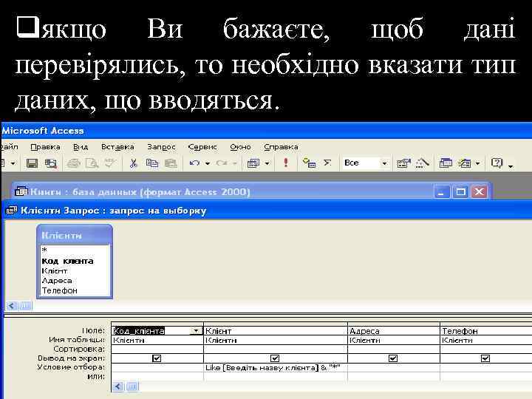The width and height of the screenshot is (532, 399).
Task: Uncheck Show box for Код_клієнта column
Action: pos(157,358)
